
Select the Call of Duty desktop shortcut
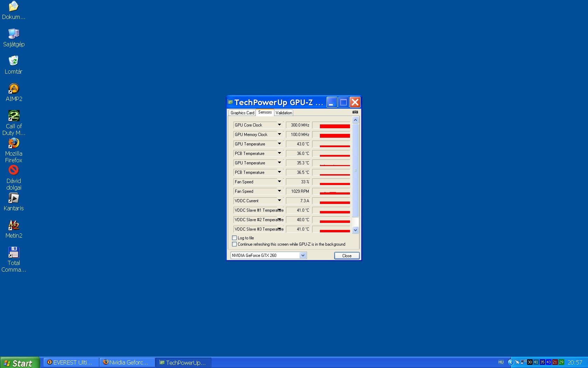coord(14,123)
